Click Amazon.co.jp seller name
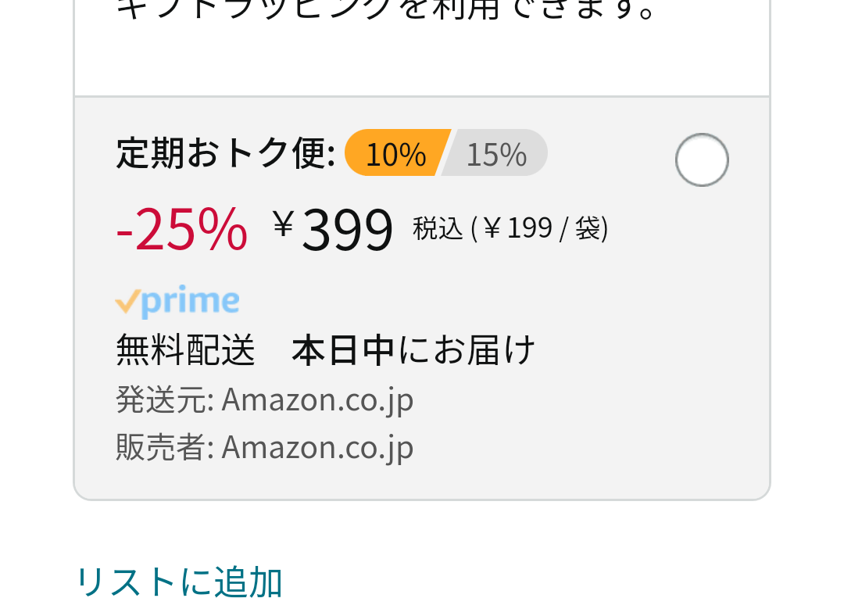Screen dimensions: 844x616 tap(317, 447)
